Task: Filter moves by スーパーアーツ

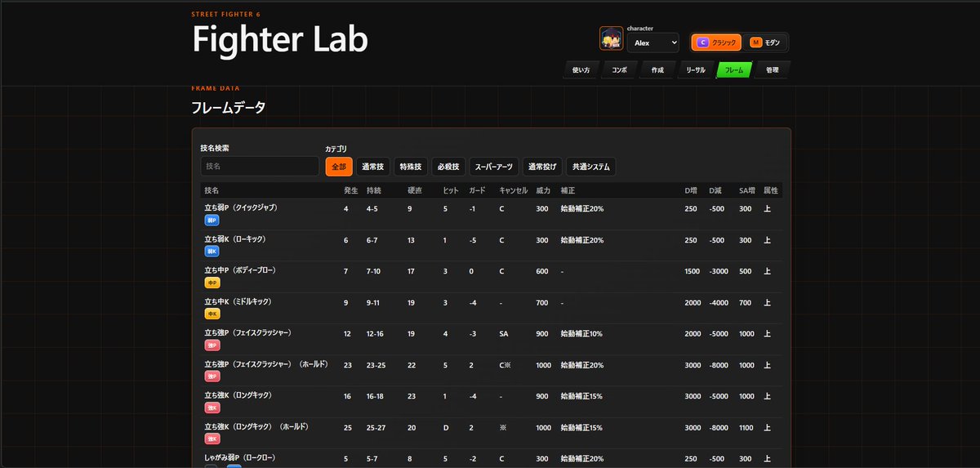Action: pos(493,167)
